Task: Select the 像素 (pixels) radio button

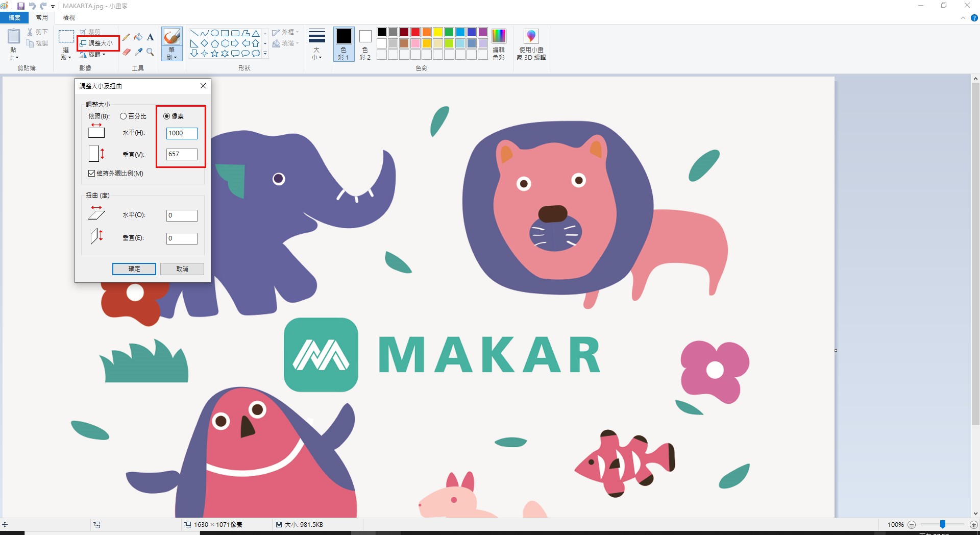Action: [167, 116]
